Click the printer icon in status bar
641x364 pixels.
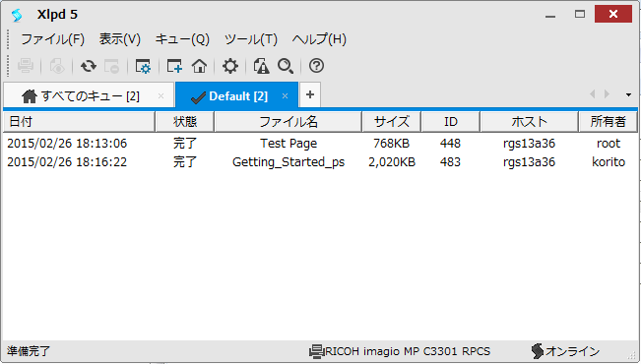point(316,351)
